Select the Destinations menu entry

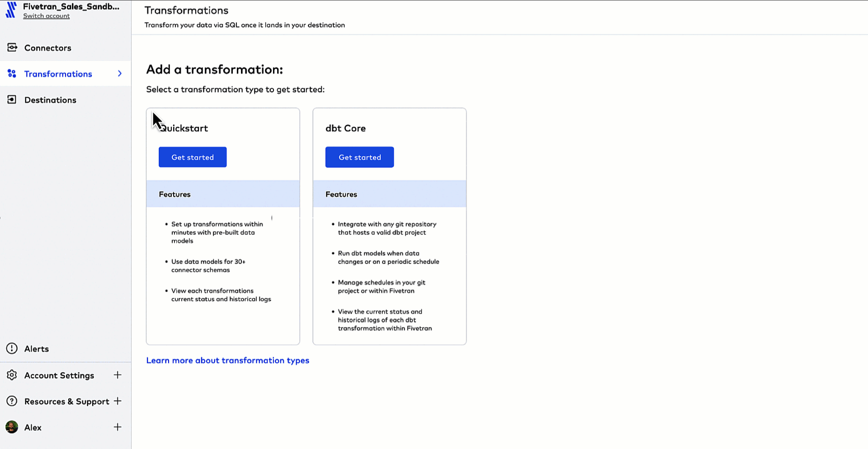(x=51, y=99)
